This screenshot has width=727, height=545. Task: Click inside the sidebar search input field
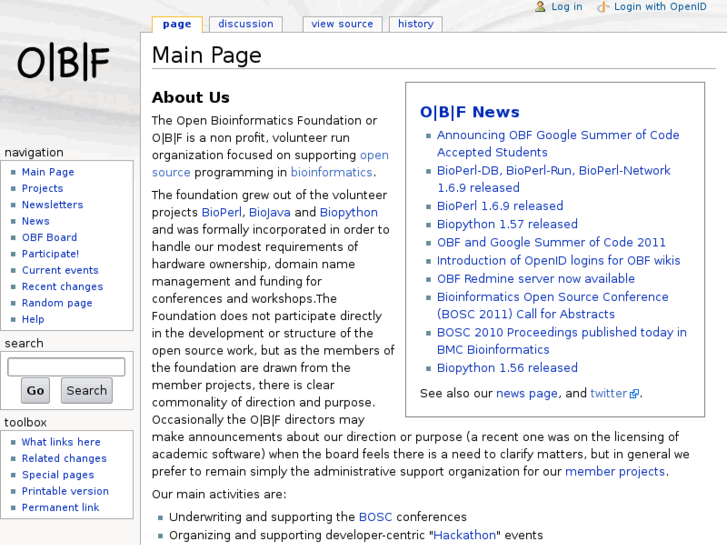(66, 367)
